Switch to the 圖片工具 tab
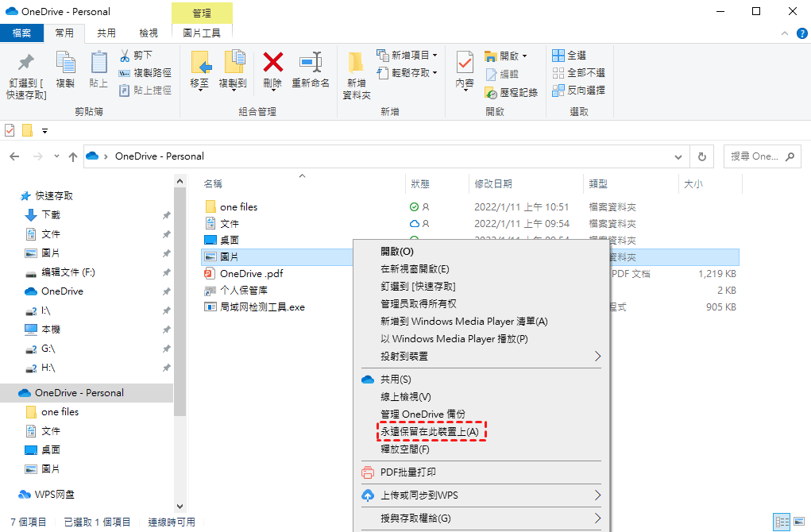 [202, 33]
